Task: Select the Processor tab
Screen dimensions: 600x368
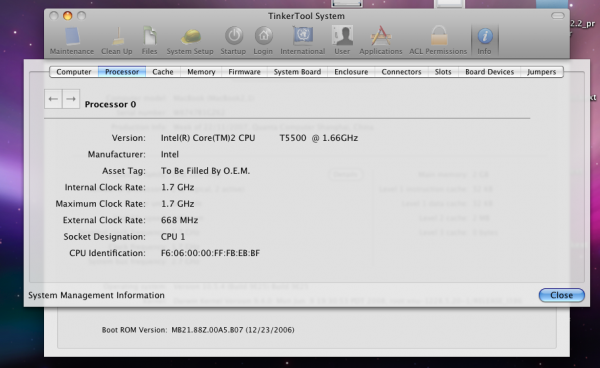Action: (122, 72)
